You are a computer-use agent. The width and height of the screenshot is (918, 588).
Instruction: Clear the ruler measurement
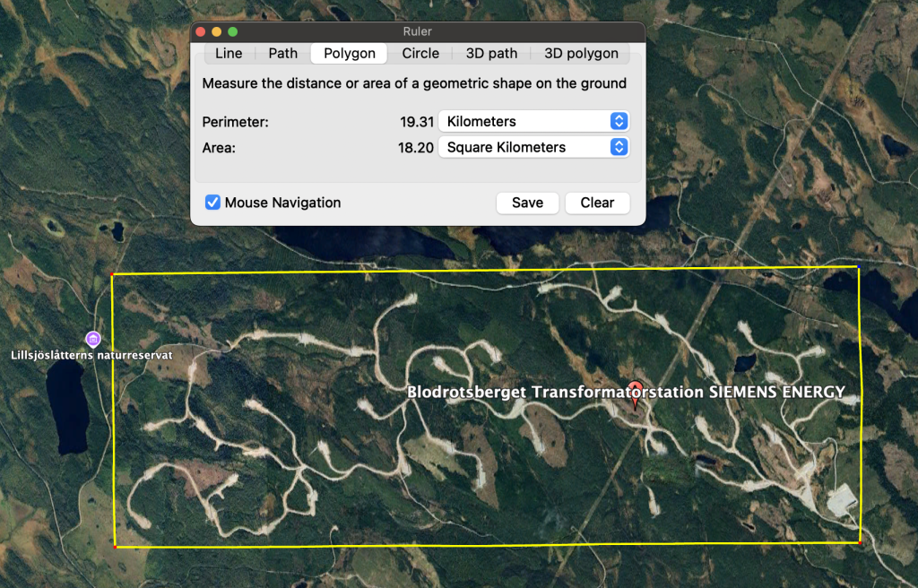(597, 203)
